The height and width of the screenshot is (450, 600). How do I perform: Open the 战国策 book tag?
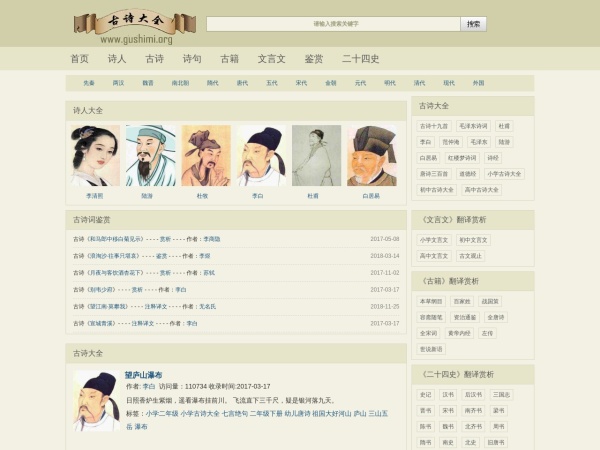click(490, 300)
